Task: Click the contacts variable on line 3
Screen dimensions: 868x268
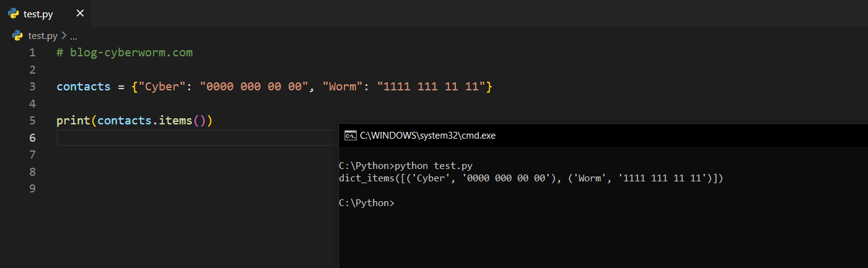Action: (x=83, y=87)
